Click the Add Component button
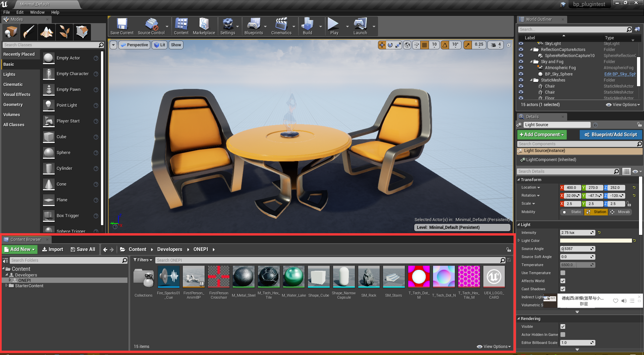Viewport: 644px width, 355px height. [x=541, y=135]
